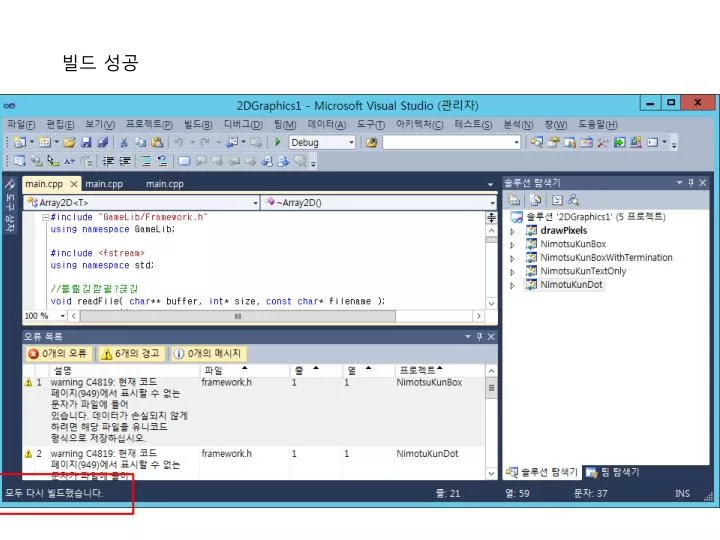Expand the NimotsuKunBox project node
This screenshot has width=720, height=540.
[512, 245]
